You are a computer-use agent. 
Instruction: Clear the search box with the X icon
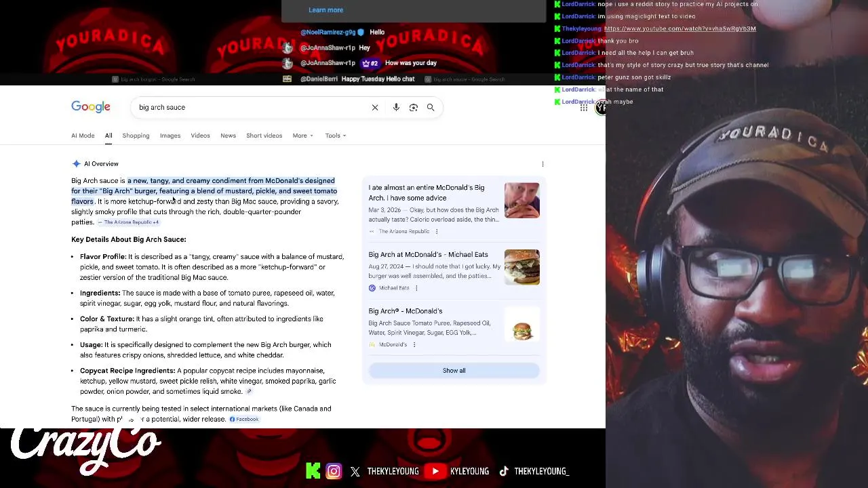375,107
